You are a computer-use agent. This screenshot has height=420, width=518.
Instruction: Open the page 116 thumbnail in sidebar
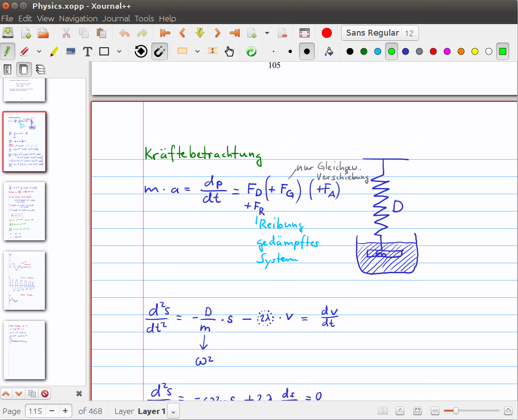25,211
